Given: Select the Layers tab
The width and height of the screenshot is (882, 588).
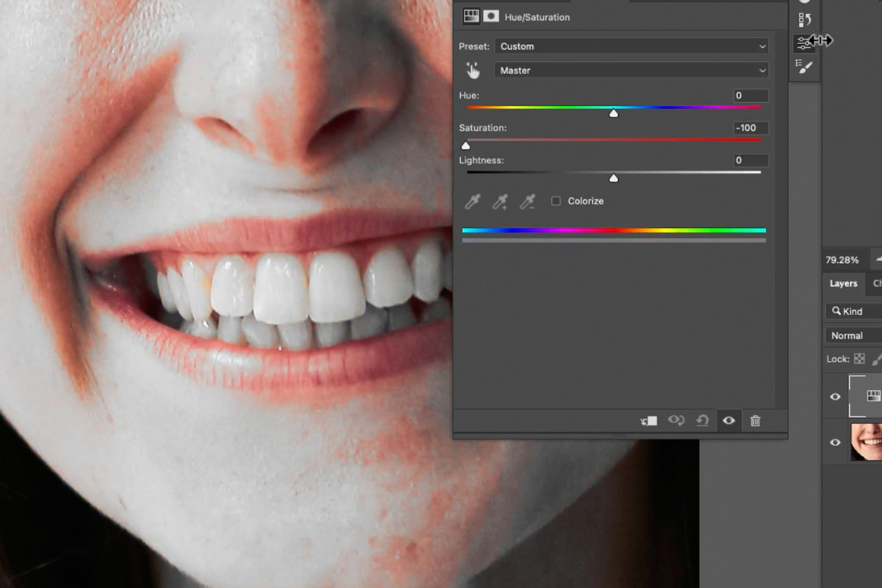Looking at the screenshot, I should [843, 283].
